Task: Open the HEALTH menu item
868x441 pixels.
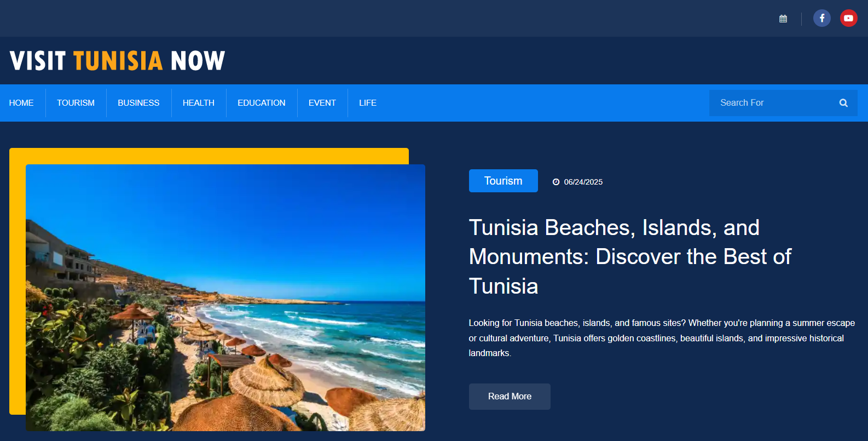Action: pyautogui.click(x=199, y=103)
